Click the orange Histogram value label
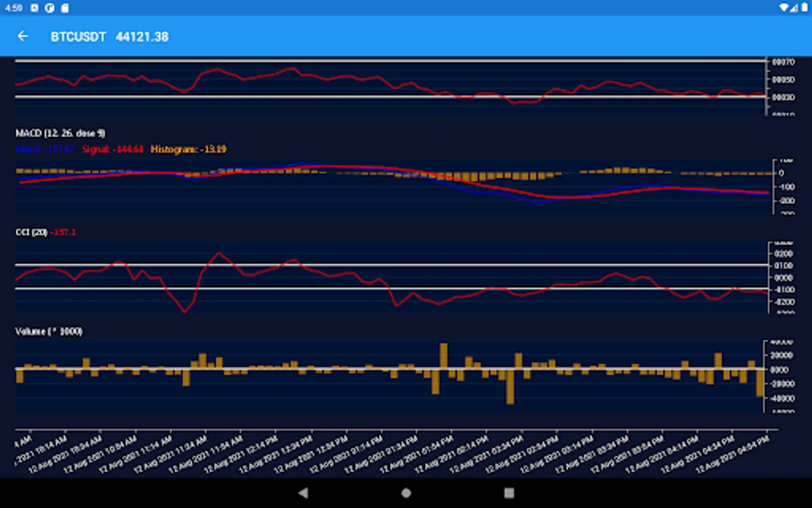 point(188,149)
